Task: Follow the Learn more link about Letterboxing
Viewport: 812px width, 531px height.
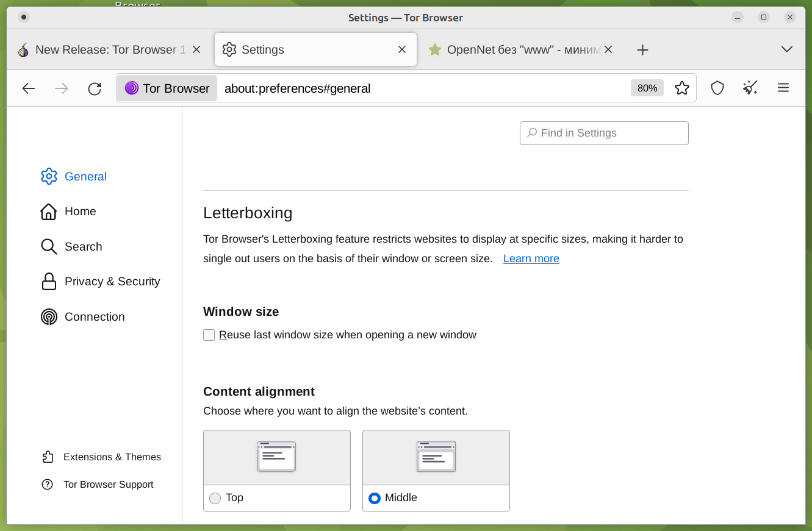Action: (x=531, y=258)
